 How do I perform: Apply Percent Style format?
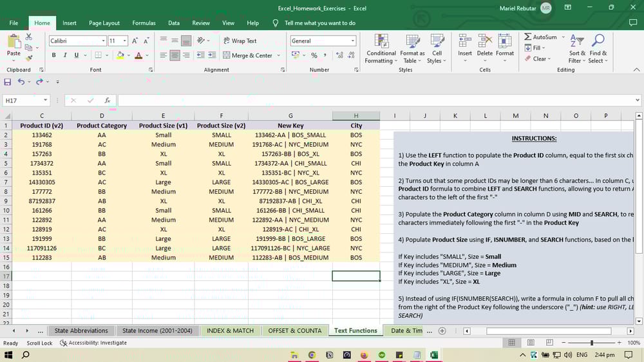[x=314, y=55]
